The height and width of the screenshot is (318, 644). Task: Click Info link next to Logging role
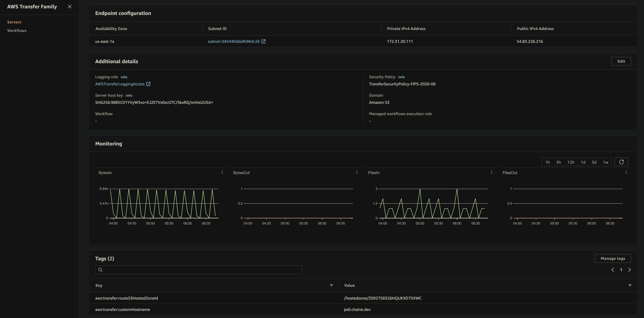[x=124, y=77]
